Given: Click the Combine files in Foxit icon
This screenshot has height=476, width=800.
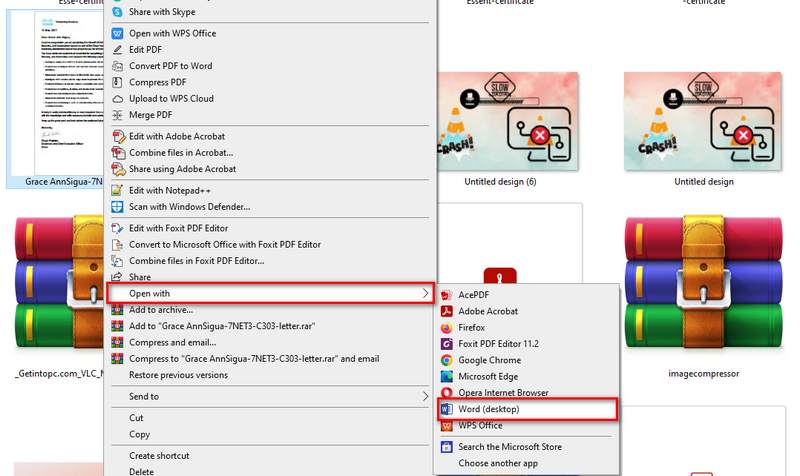Looking at the screenshot, I should [x=117, y=261].
